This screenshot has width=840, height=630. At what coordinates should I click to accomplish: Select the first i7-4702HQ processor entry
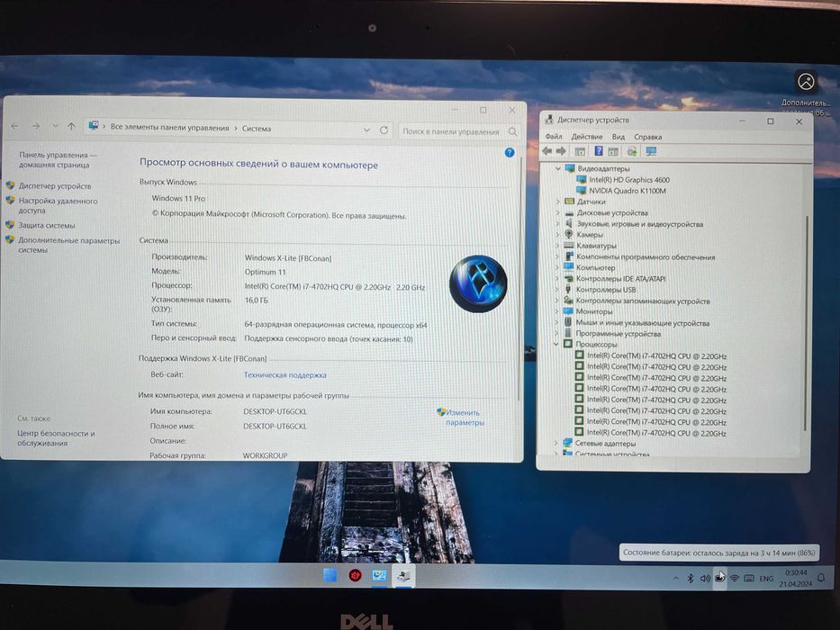(x=657, y=356)
